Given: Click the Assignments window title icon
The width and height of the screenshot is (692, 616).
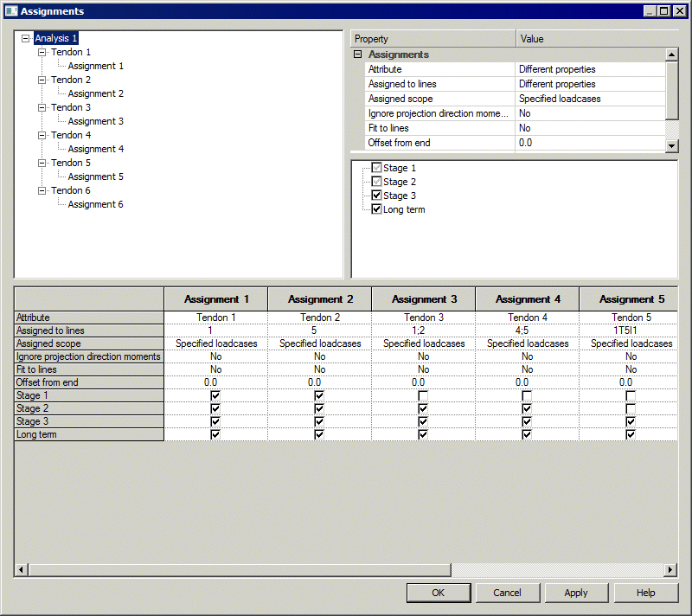Looking at the screenshot, I should [x=10, y=11].
